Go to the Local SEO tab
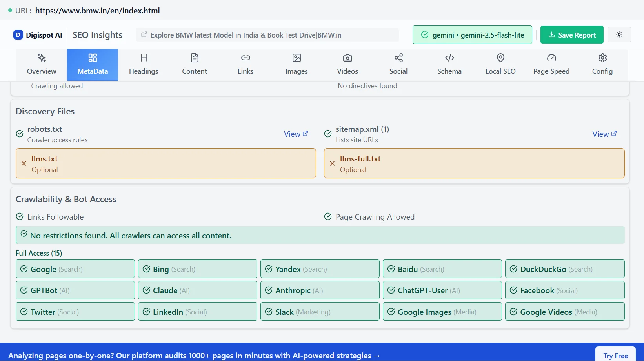The height and width of the screenshot is (361, 644). [500, 65]
